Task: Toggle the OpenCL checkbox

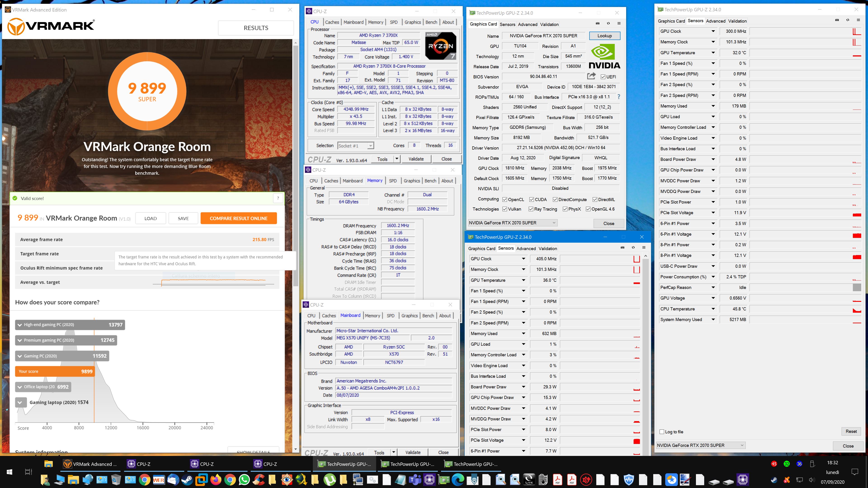Action: 505,199
